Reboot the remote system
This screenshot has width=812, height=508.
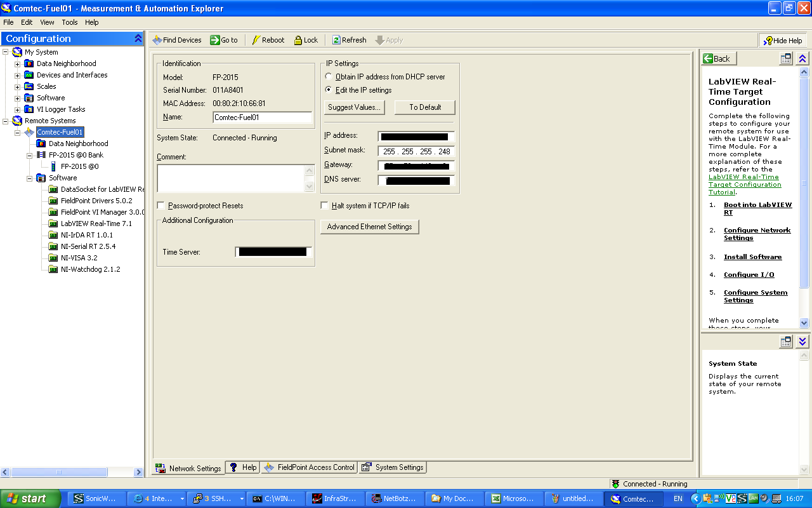(x=268, y=40)
